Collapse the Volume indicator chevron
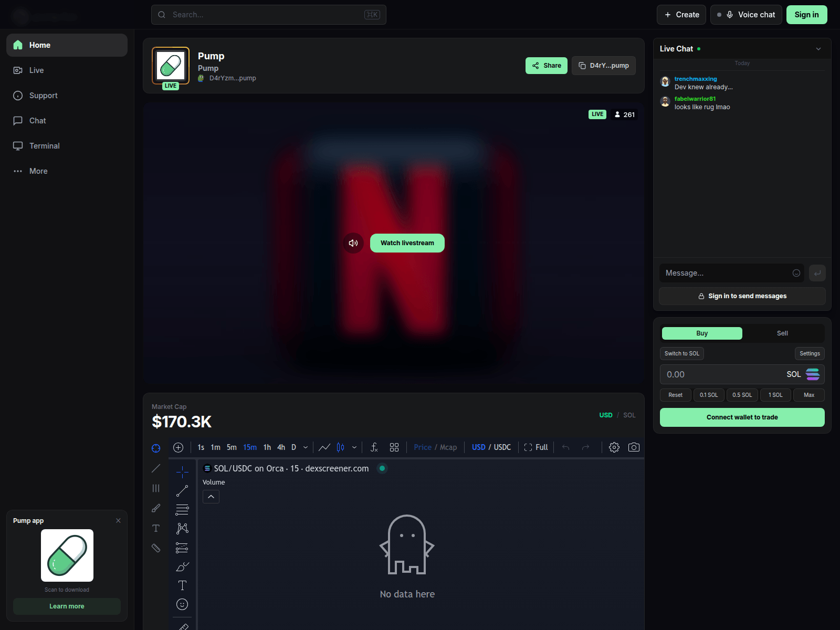Image resolution: width=840 pixels, height=630 pixels. (x=211, y=497)
